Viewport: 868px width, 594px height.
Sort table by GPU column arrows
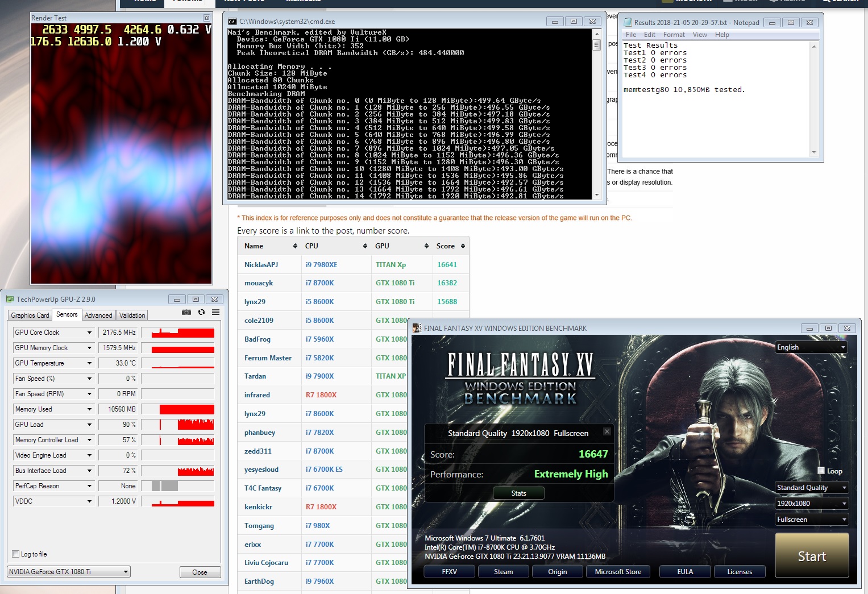tap(426, 246)
